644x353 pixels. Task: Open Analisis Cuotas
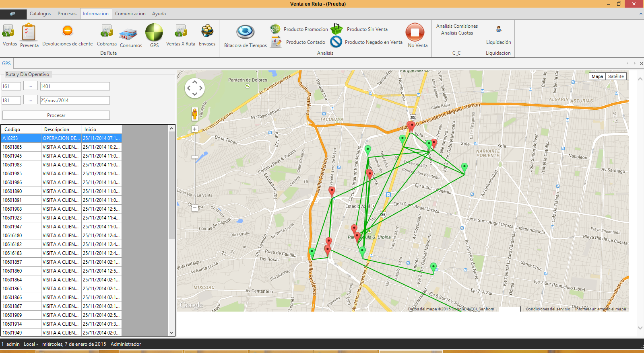(457, 33)
